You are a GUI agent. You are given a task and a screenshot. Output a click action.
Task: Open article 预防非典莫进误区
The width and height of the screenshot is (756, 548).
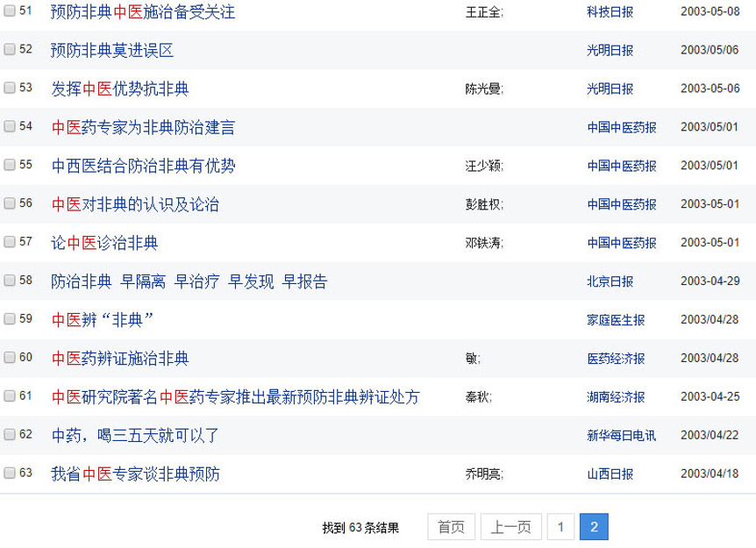[112, 50]
